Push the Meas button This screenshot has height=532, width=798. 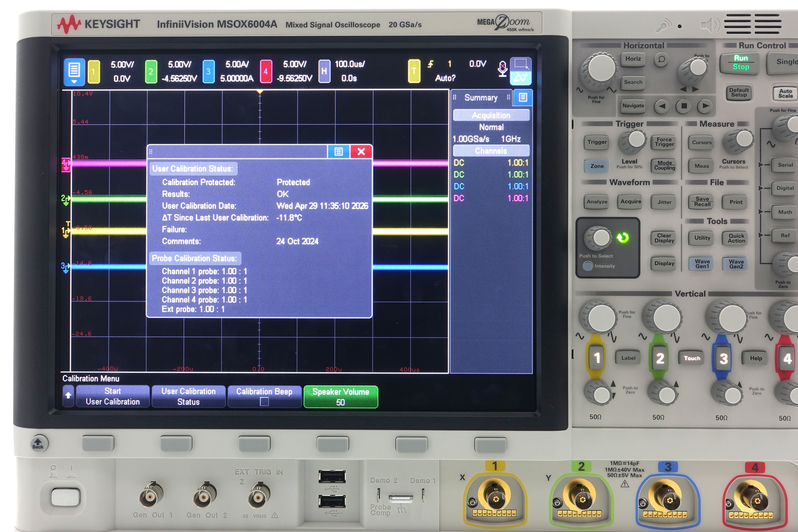coord(702,166)
